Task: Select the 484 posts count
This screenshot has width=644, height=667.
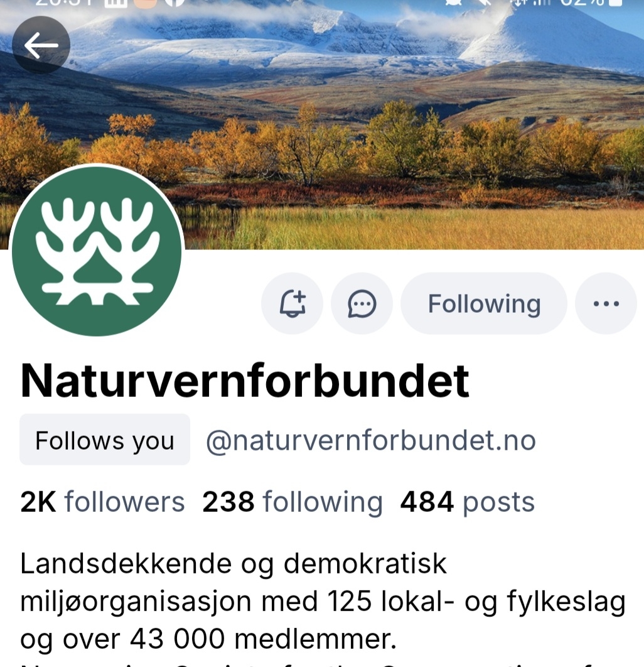Action: tap(467, 502)
